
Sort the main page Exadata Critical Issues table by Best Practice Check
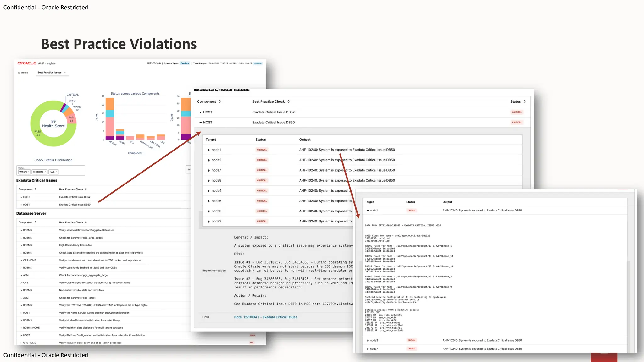[86, 189]
